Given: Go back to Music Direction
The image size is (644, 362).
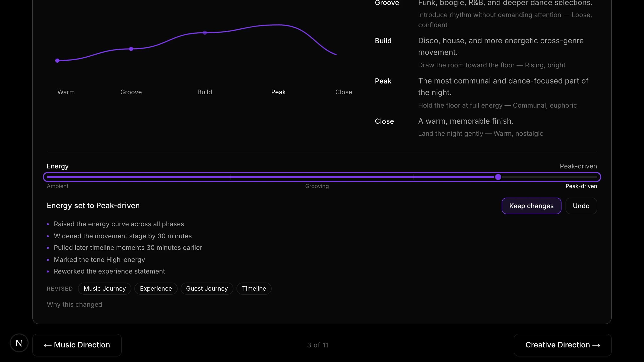Looking at the screenshot, I should coord(77,345).
